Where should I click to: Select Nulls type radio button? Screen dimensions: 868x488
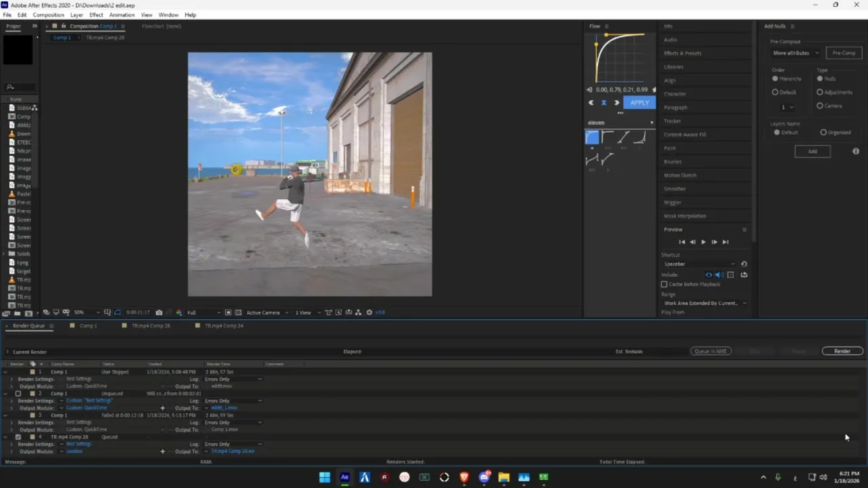click(820, 79)
